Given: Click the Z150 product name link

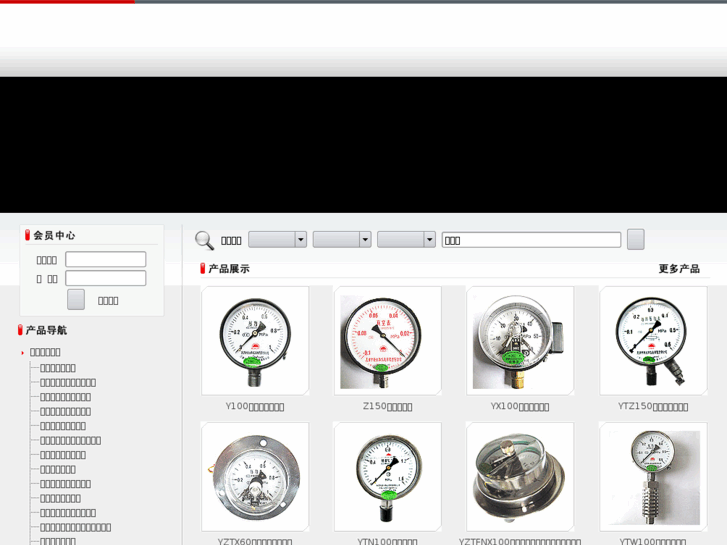Looking at the screenshot, I should click(x=388, y=407).
